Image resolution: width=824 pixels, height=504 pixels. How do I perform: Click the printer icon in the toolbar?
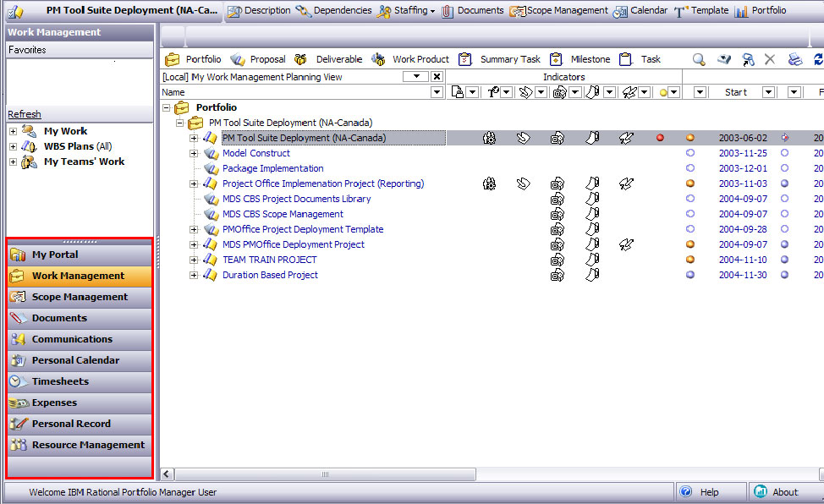pos(795,59)
